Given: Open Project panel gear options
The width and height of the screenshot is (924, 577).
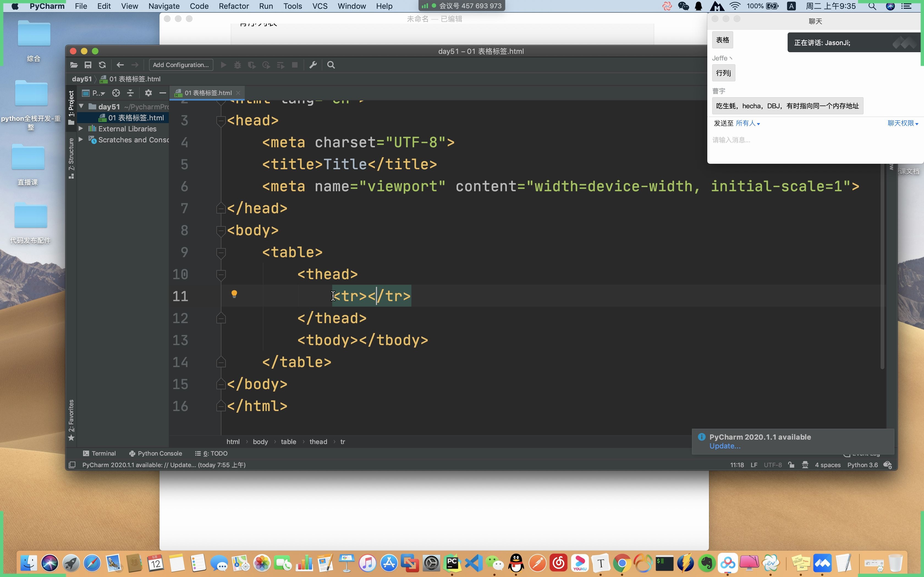Looking at the screenshot, I should pos(148,93).
